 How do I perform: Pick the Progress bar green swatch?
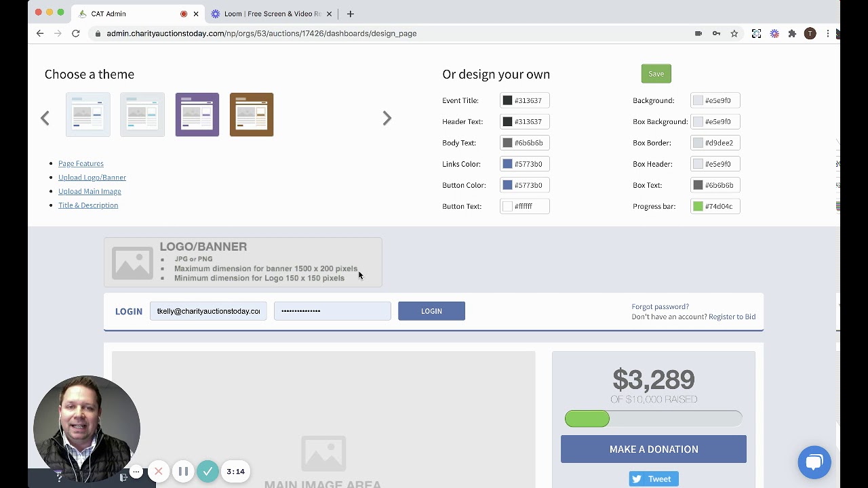coord(698,206)
